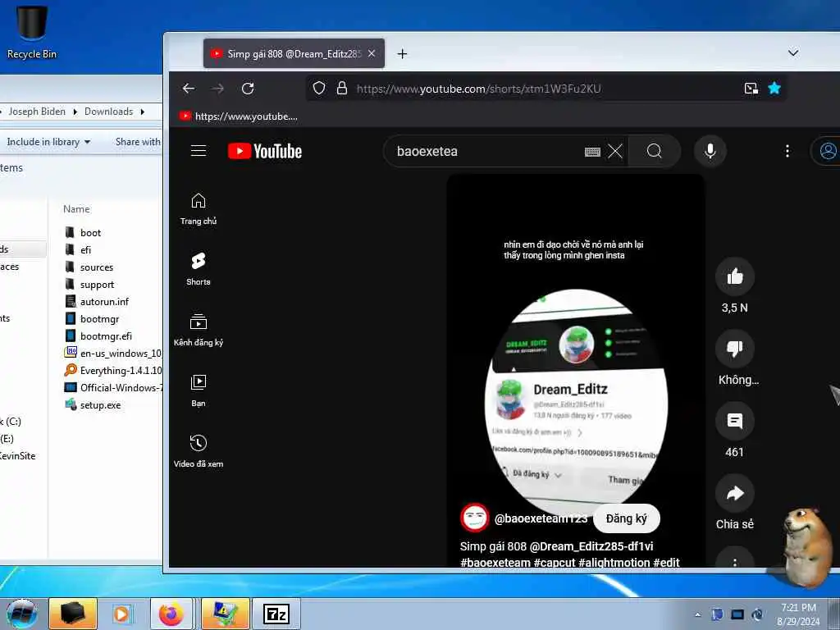Screen dimensions: 840x630
Task: Open 7-Zip from the taskbar
Action: coord(276,614)
